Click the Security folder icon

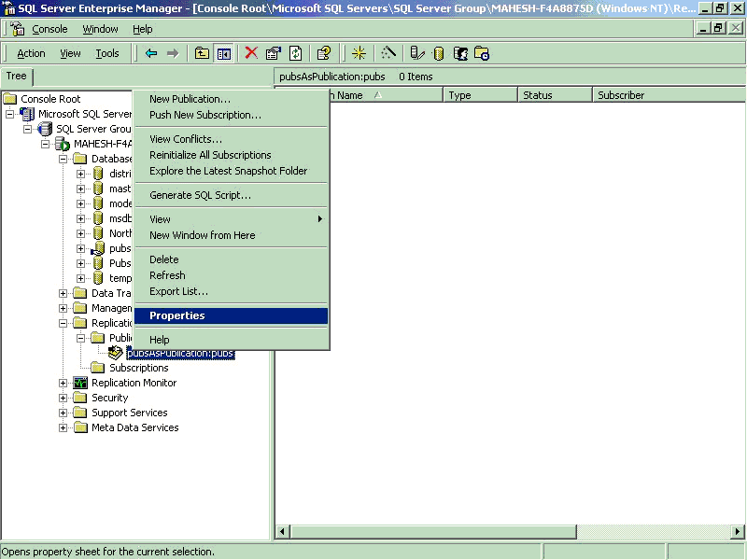(x=80, y=398)
